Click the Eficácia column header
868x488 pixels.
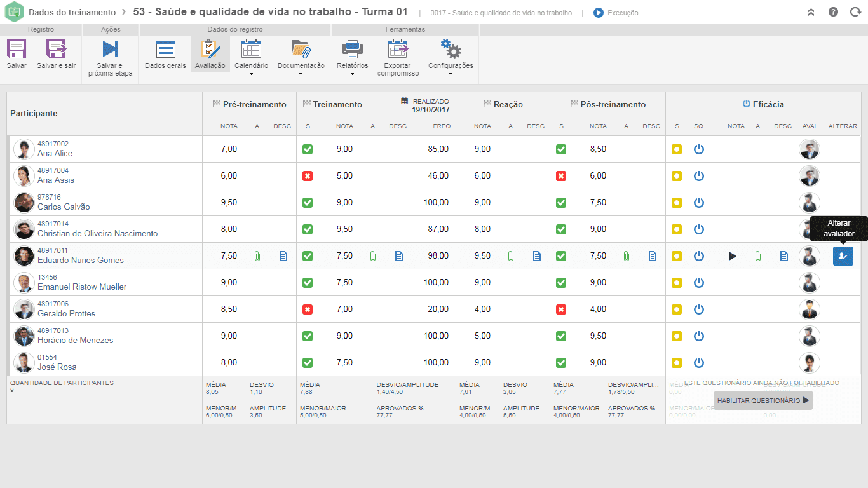[768, 104]
